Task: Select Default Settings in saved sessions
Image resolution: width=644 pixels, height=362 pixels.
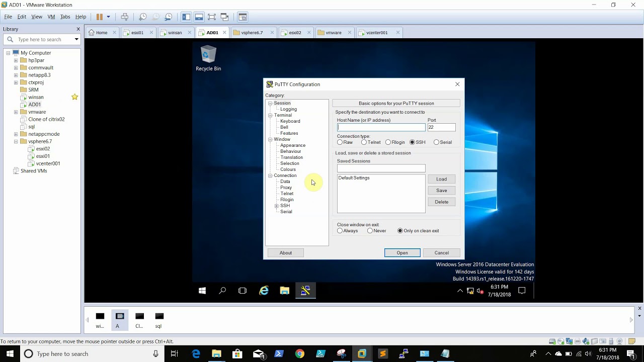Action: (354, 178)
